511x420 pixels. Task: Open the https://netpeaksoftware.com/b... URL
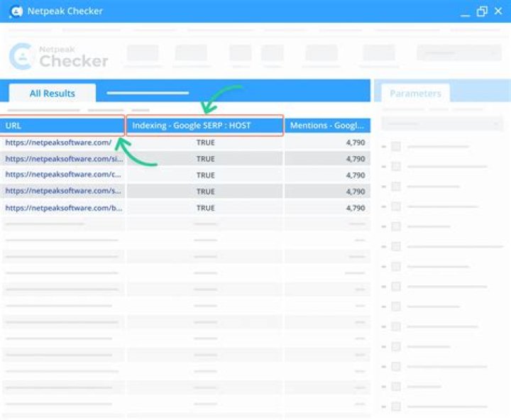(64, 208)
